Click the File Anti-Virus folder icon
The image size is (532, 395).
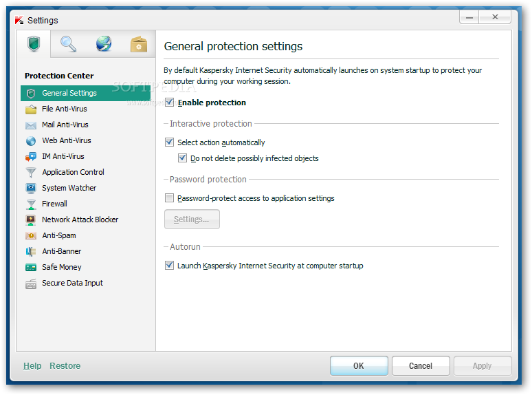(x=31, y=109)
